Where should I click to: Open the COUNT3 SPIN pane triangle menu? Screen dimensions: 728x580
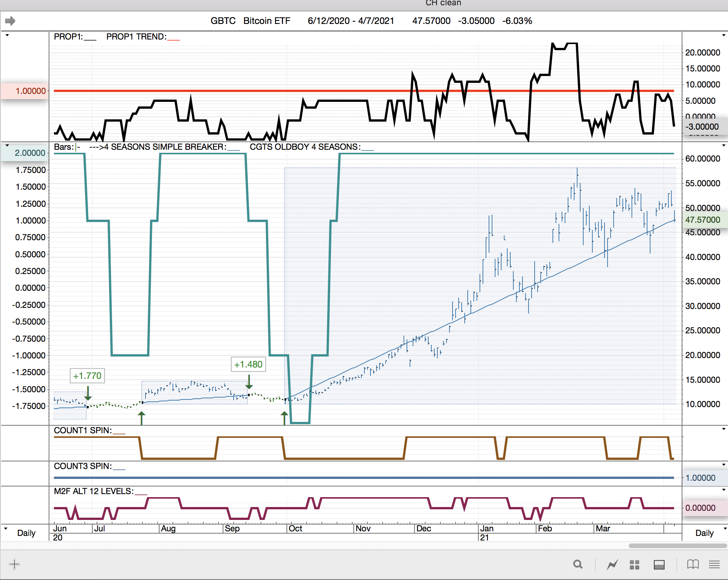[723, 465]
